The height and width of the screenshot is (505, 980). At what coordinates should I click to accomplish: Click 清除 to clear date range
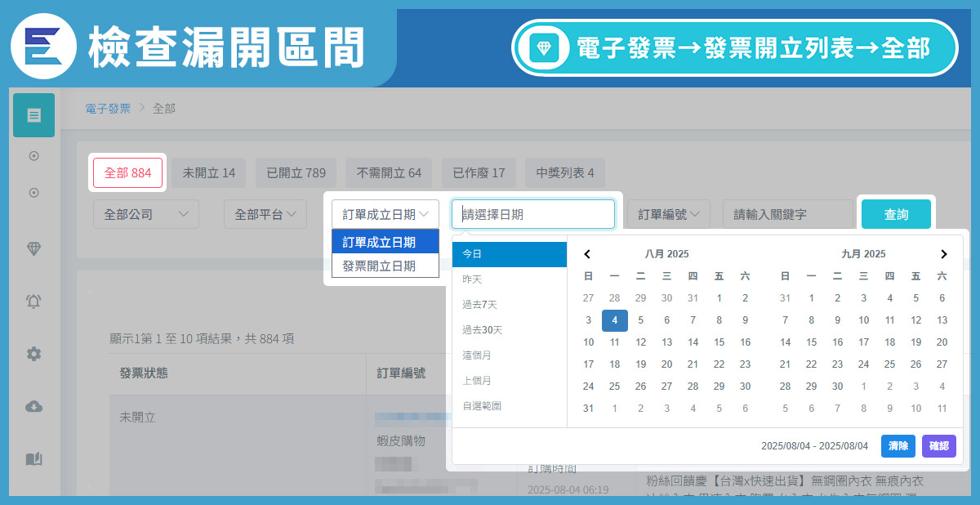(x=898, y=446)
